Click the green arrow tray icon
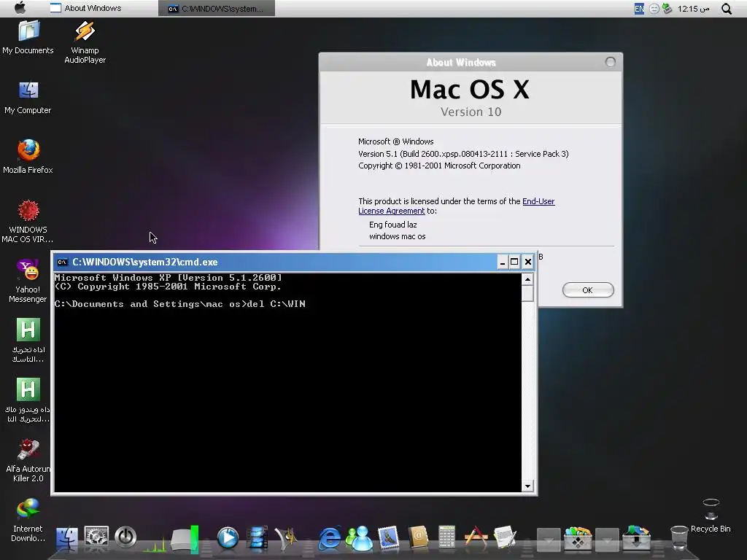This screenshot has width=747, height=560. pyautogui.click(x=667, y=9)
